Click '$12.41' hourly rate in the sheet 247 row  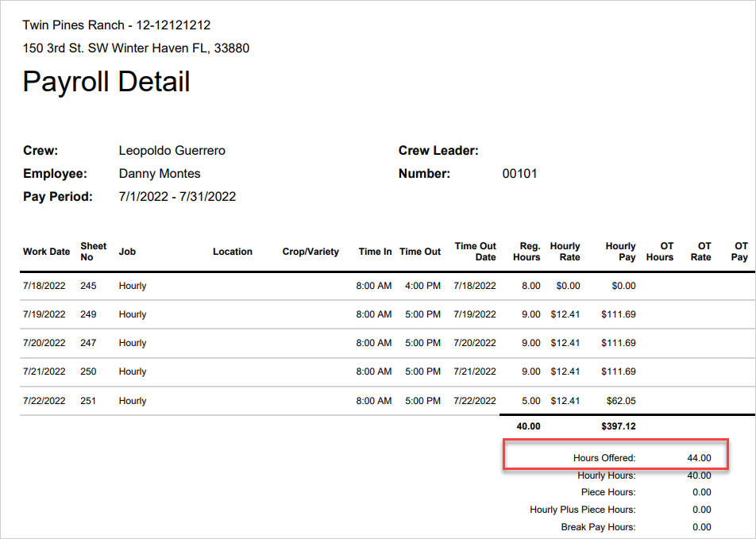565,343
